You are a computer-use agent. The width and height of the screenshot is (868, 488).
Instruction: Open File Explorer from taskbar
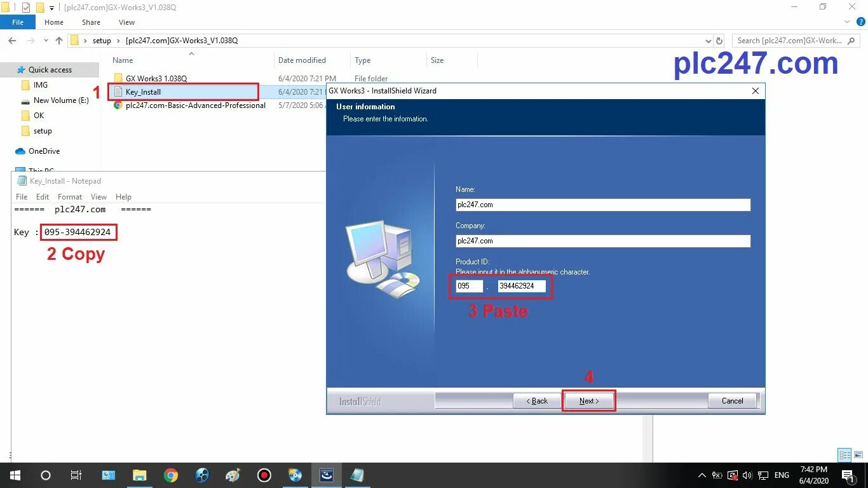pos(139,475)
